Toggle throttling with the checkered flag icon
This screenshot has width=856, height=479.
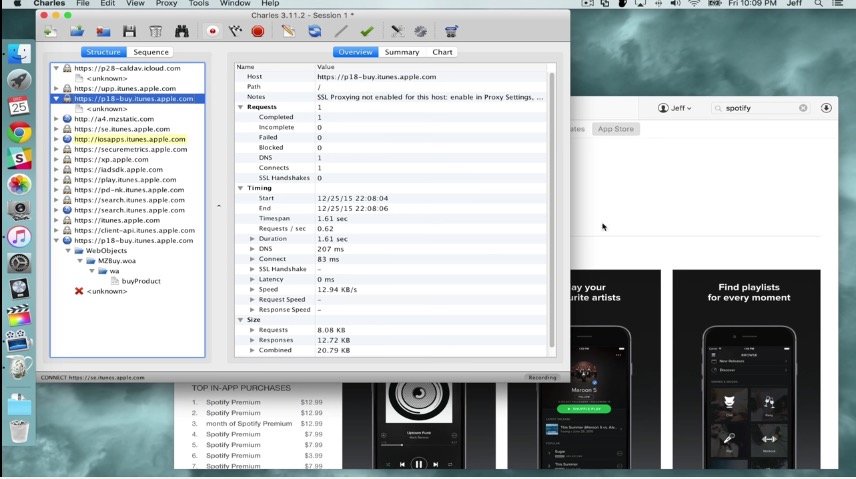tap(235, 31)
